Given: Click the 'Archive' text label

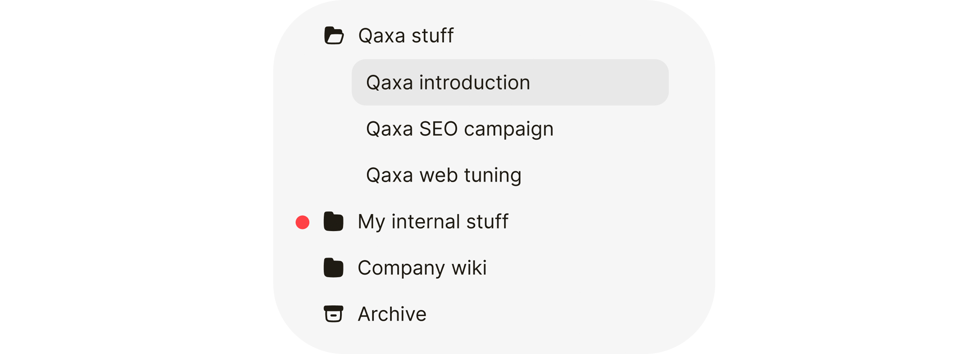Looking at the screenshot, I should point(392,314).
